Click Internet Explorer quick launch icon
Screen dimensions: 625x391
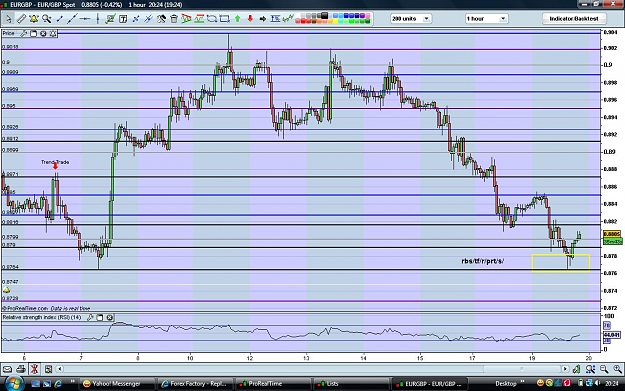(58, 383)
